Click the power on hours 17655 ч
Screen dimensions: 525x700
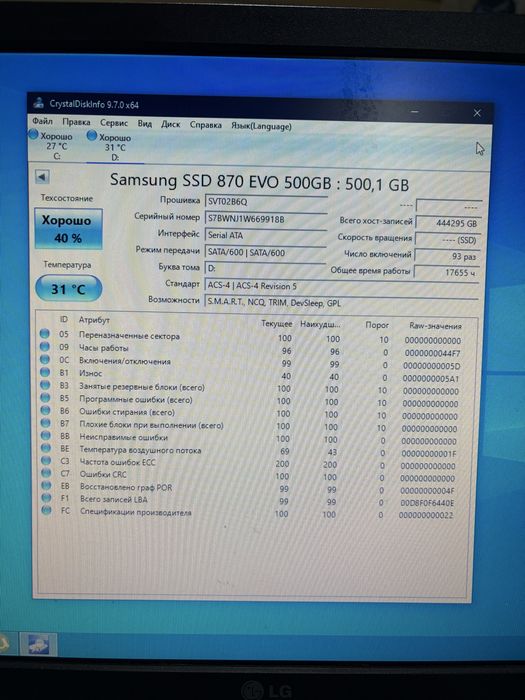click(x=446, y=272)
